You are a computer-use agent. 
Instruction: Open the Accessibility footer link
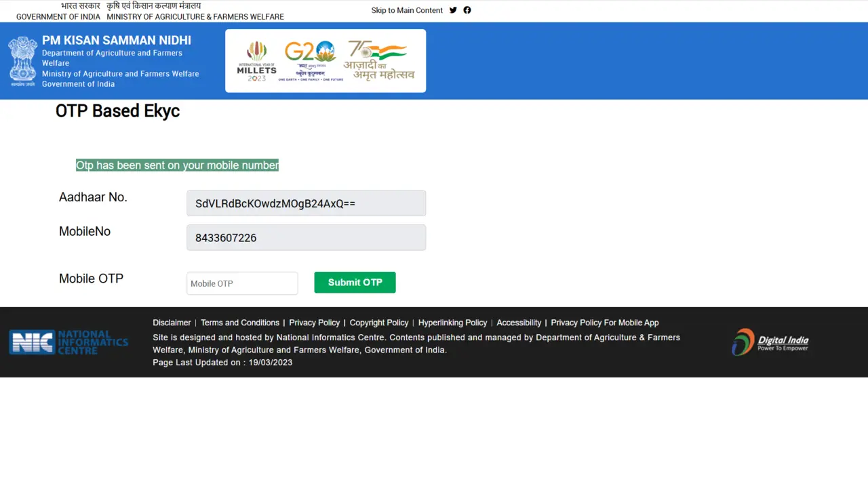click(x=519, y=323)
